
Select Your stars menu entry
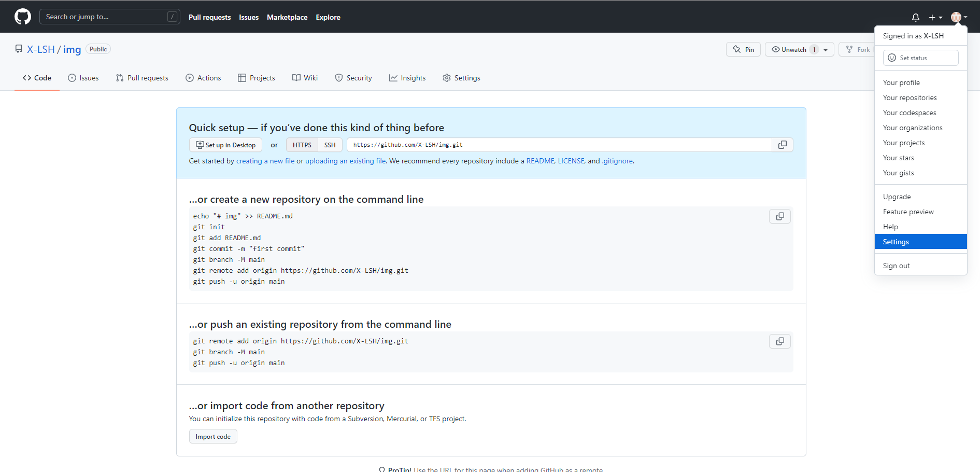tap(921, 158)
